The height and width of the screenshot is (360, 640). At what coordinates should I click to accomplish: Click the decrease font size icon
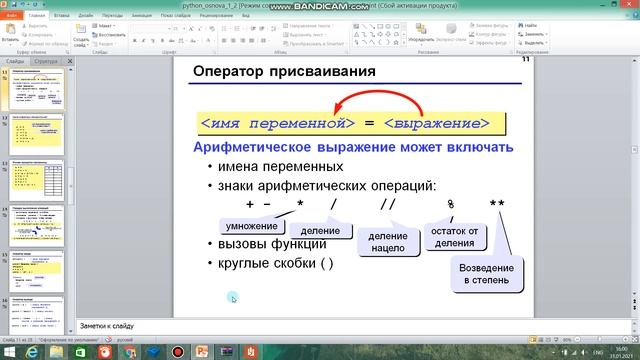click(x=200, y=29)
